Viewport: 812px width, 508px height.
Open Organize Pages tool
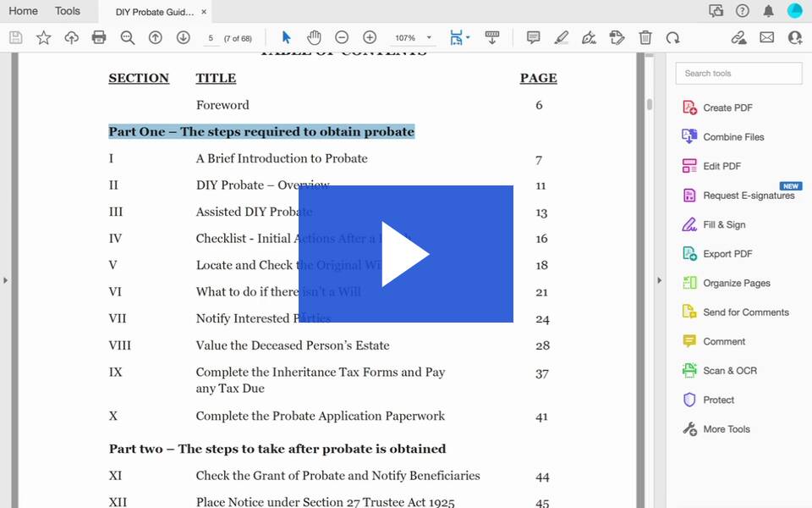[727, 283]
